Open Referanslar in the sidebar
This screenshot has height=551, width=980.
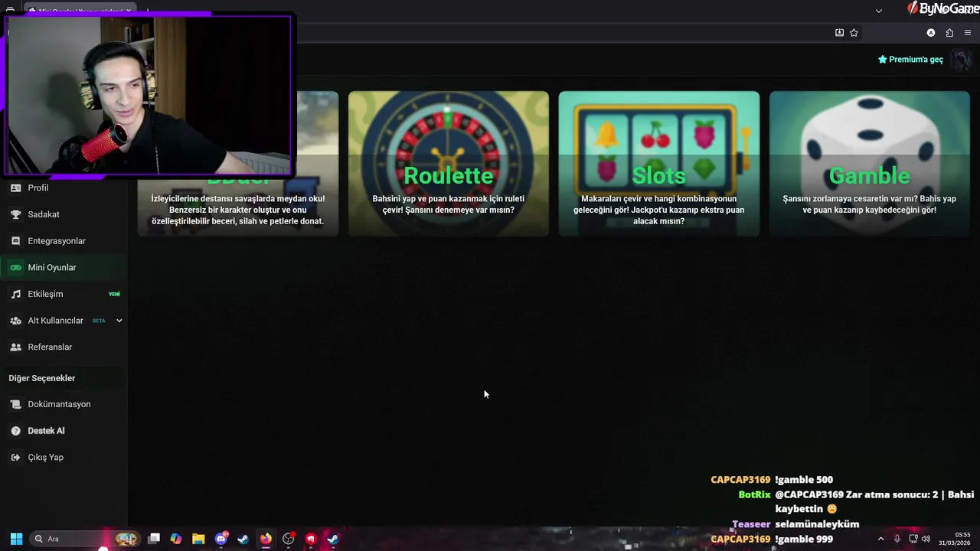tap(64, 347)
